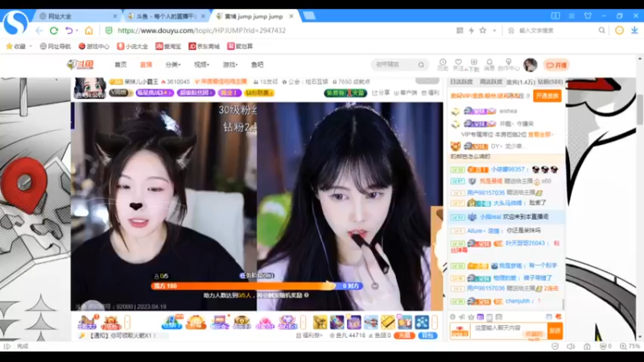Switch to 日活跃度 ranking tab
Viewport: 644px width, 362px height.
coord(461,82)
